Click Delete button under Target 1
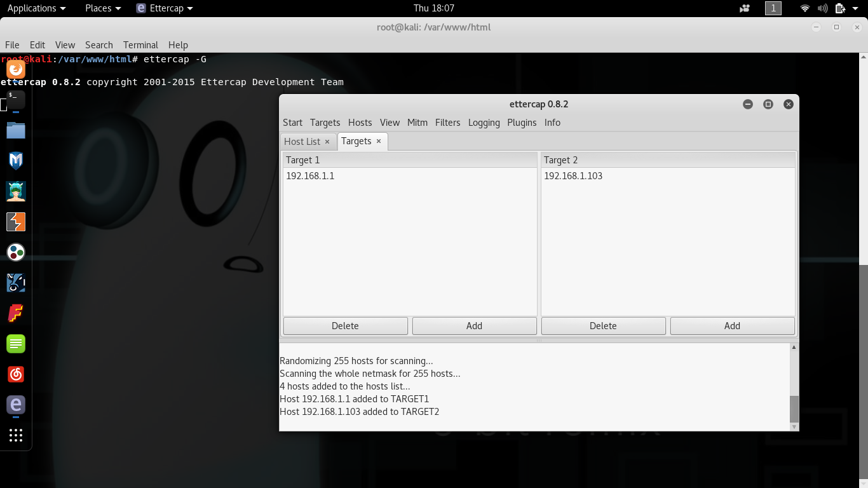 tap(345, 326)
